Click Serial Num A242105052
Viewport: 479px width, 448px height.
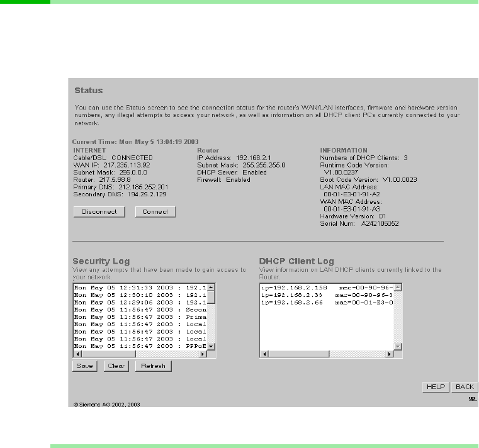pyautogui.click(x=380, y=224)
